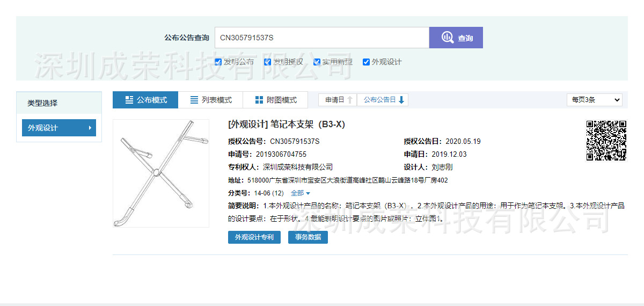The width and height of the screenshot is (644, 306).
Task: Click the 申请号 2019306704755 value
Action: (x=281, y=155)
